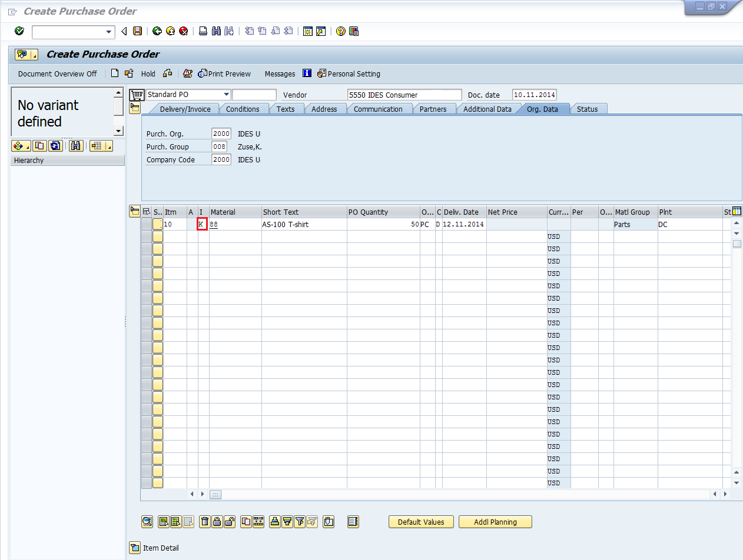The image size is (743, 560).
Task: Click the Unlock item open padlock icon
Action: [x=230, y=521]
